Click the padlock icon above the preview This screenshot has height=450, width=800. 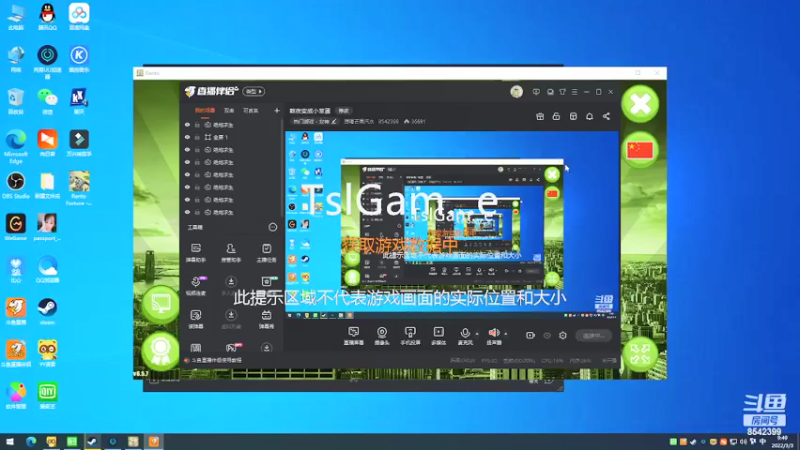click(556, 116)
